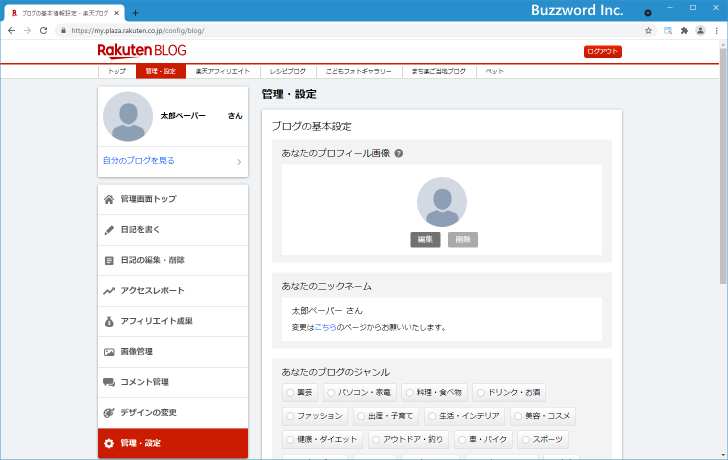Viewport: 728px width, 460px height.
Task: Open the Chrome three-dot menu
Action: click(717, 31)
